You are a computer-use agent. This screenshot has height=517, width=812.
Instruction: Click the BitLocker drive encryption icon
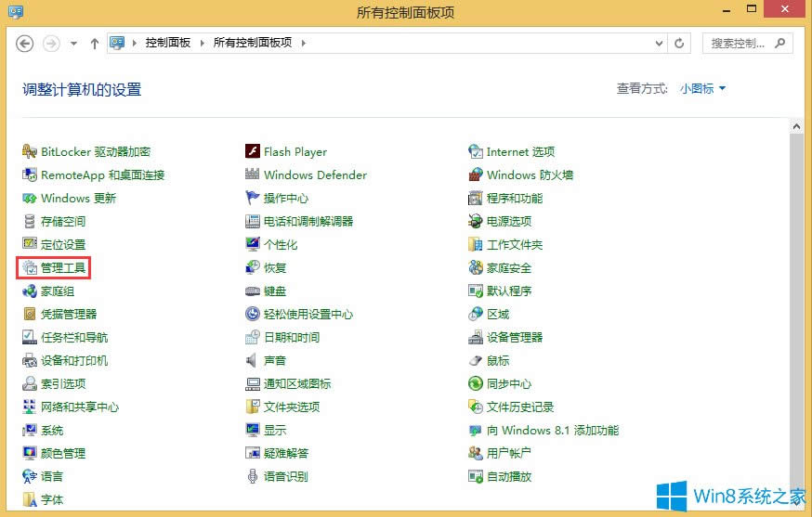(x=30, y=152)
